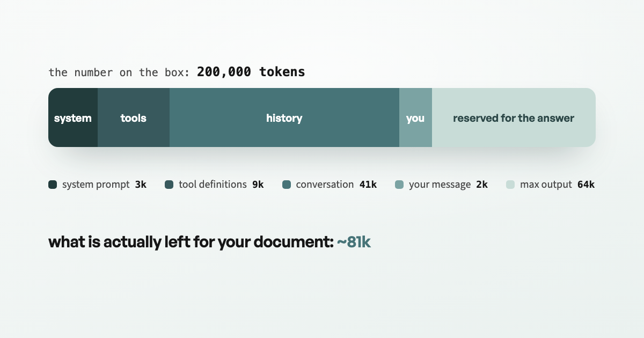Click the max output 64k legend label
Screen dimensions: 644x338
point(557,185)
